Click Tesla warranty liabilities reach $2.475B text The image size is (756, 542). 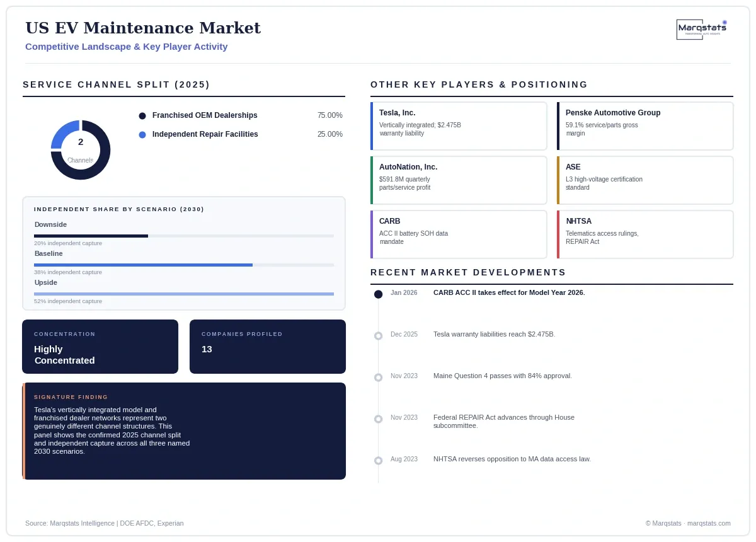(x=495, y=334)
